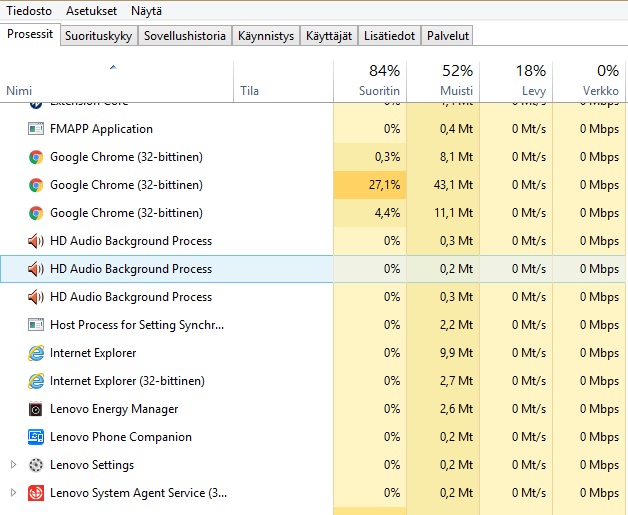Click the Host Process for Setting Synchronization icon
Screen dimensions: 628x515
(x=36, y=325)
